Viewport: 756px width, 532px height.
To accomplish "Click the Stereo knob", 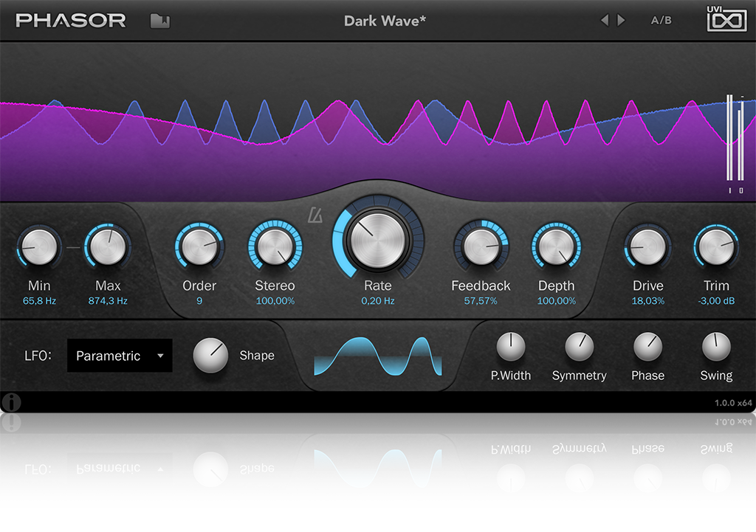I will point(275,246).
